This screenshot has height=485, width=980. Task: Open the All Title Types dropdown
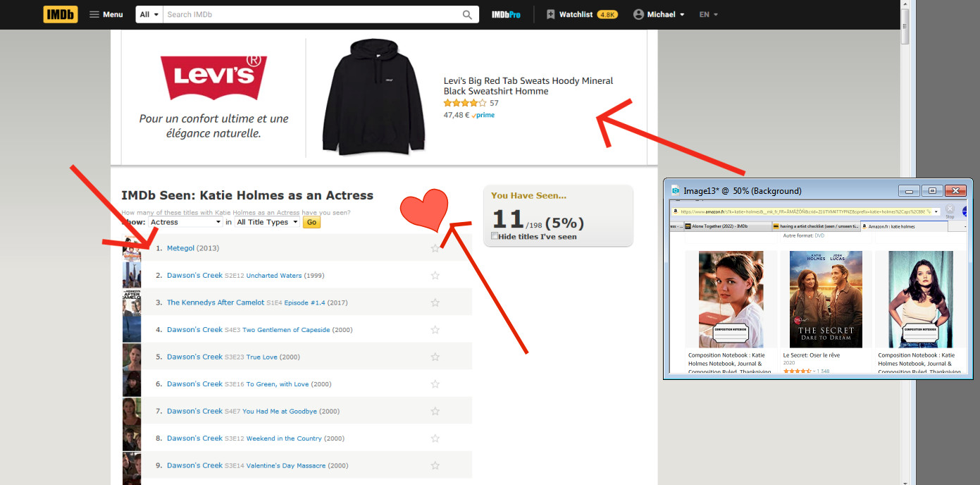click(x=267, y=222)
